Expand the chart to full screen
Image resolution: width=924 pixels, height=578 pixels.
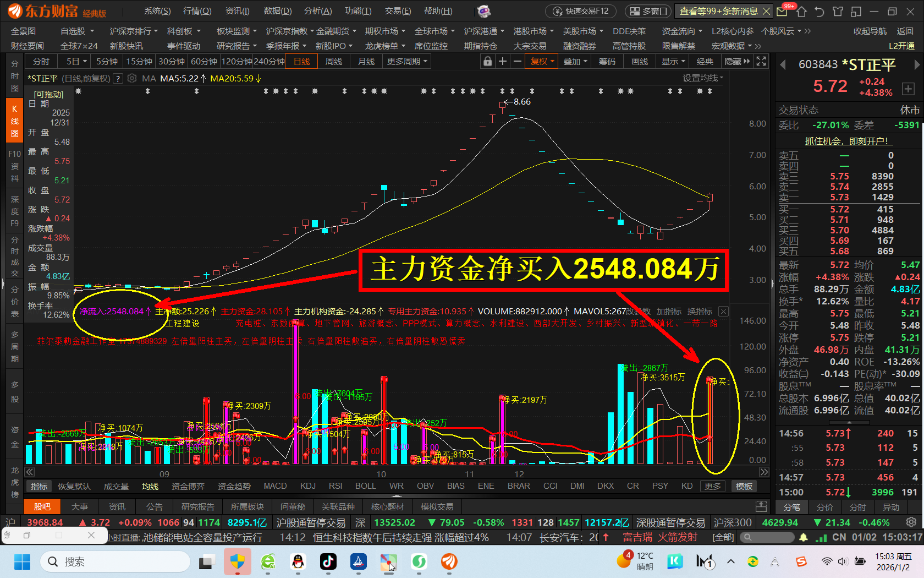761,62
